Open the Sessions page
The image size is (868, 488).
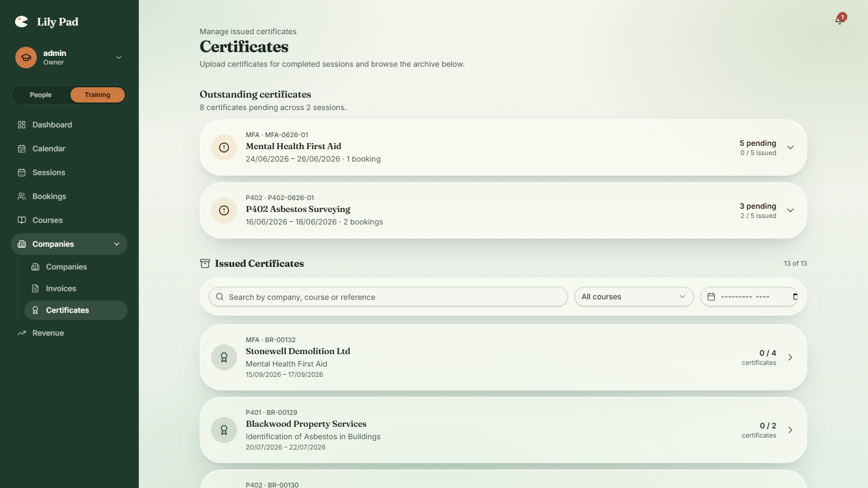69,172
